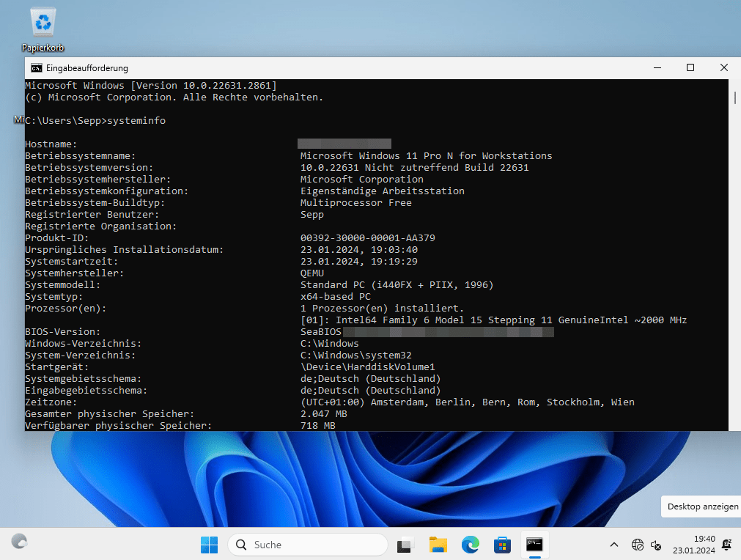Click the Intel64 Family 6 processor line
The image size is (741, 560).
[x=493, y=320]
